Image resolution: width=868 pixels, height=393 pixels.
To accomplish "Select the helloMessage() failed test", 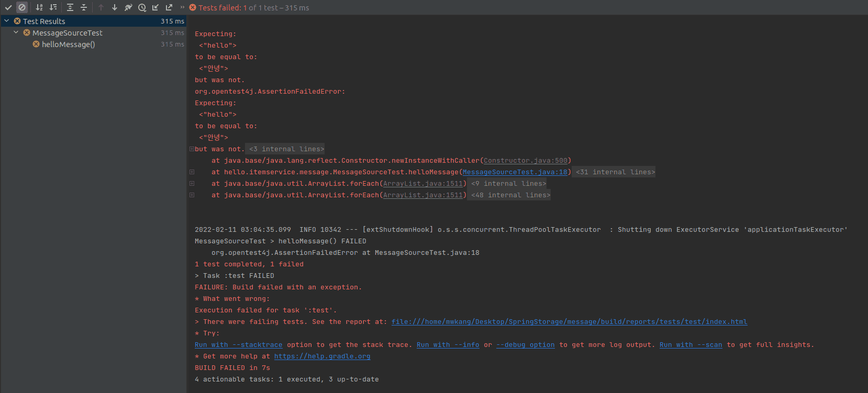I will point(68,44).
